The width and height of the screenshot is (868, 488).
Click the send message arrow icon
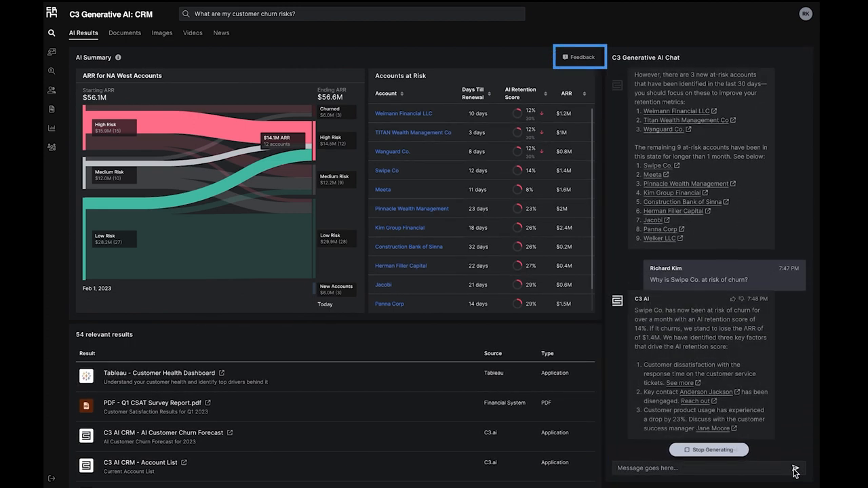[795, 468]
